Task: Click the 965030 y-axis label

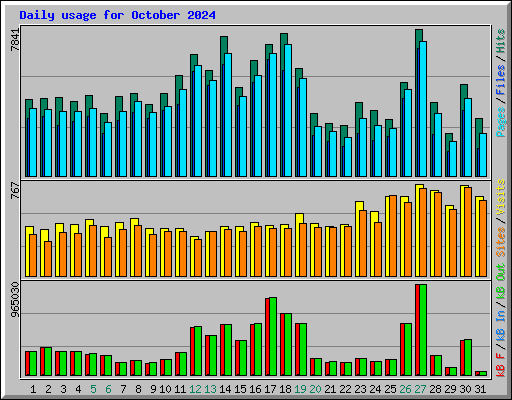Action: click(15, 300)
